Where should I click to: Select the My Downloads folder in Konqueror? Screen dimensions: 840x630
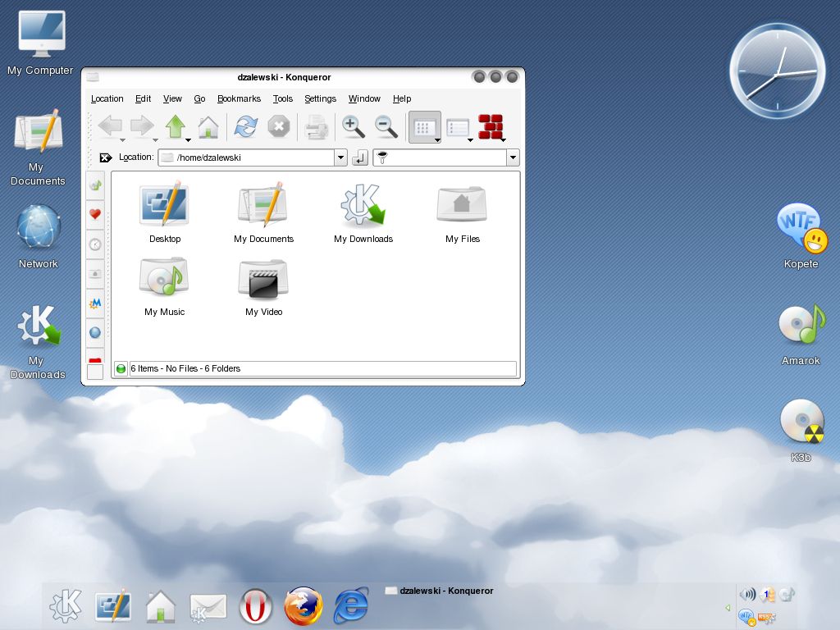[x=363, y=212]
